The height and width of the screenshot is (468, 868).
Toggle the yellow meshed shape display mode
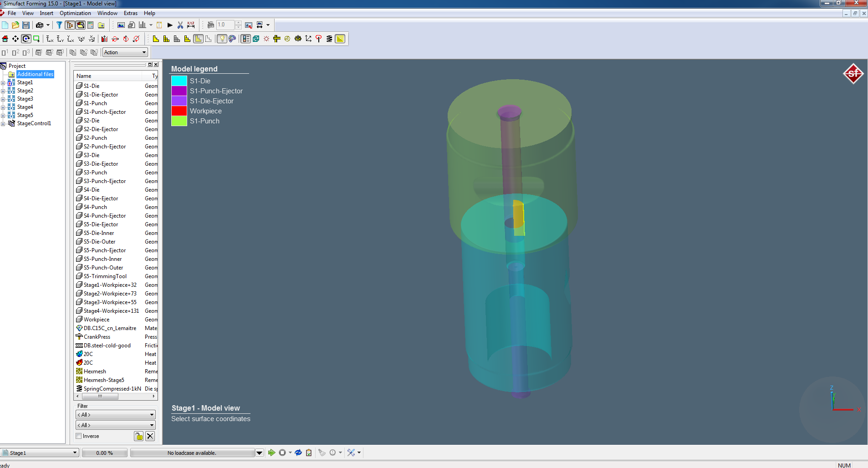[x=167, y=39]
